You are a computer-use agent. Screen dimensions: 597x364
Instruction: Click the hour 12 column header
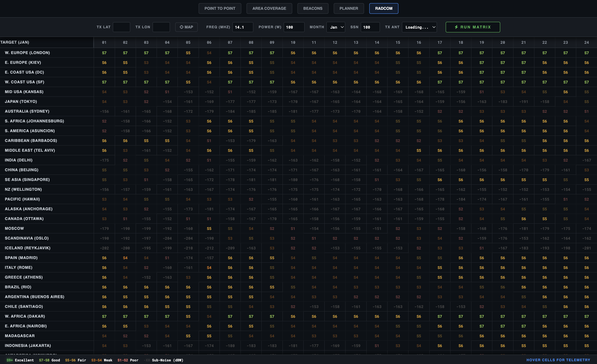(335, 42)
